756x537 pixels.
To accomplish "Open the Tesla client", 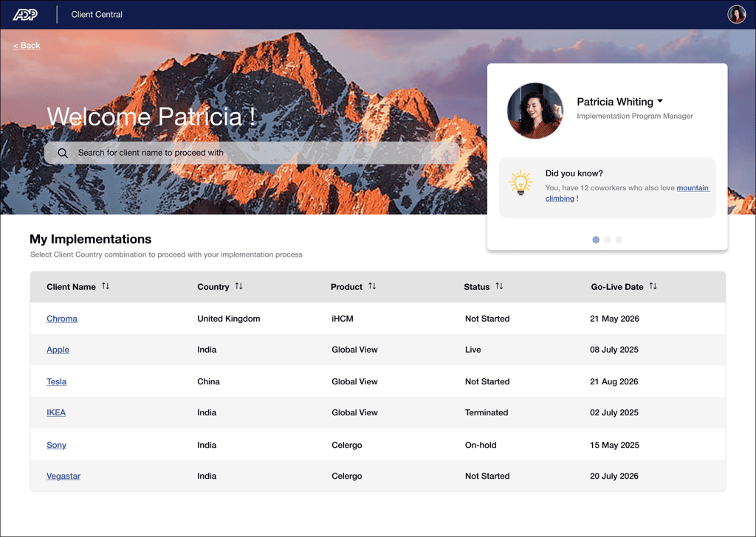I will coord(56,381).
